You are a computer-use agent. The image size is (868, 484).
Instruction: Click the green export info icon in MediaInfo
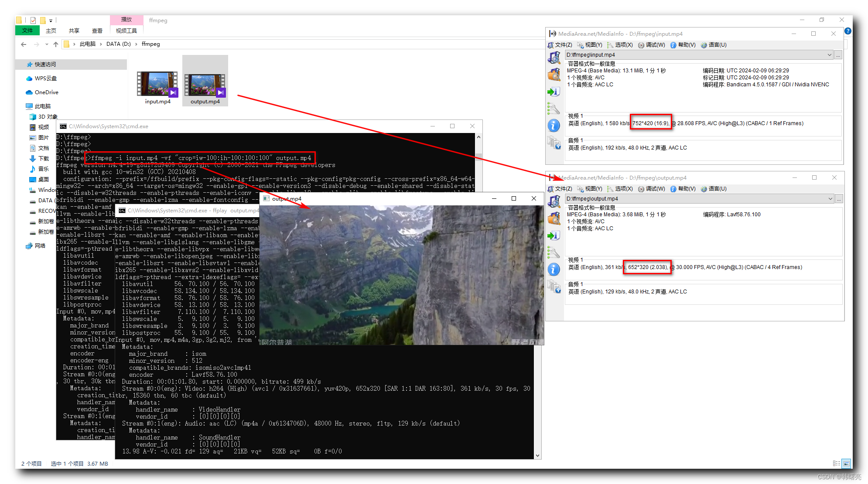pyautogui.click(x=554, y=92)
